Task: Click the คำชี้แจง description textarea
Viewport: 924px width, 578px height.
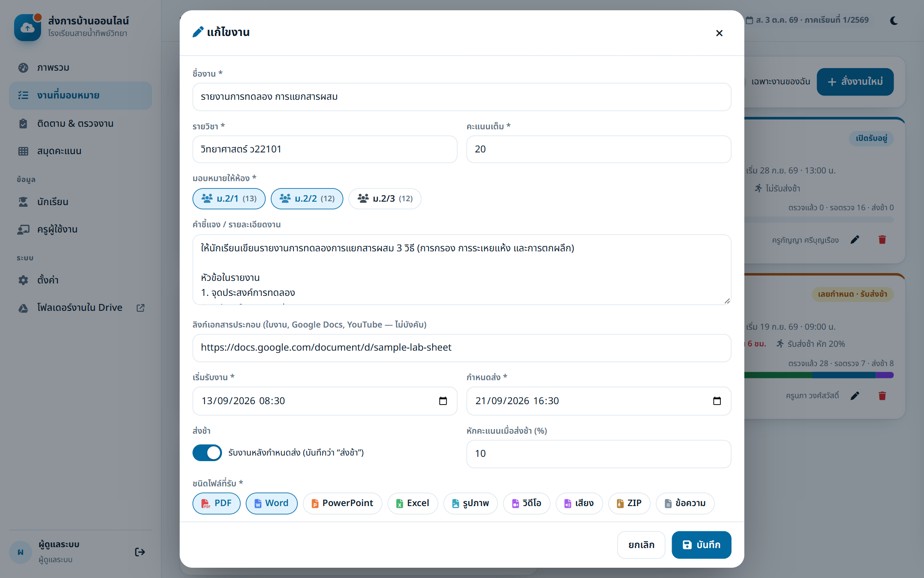Action: [462, 270]
